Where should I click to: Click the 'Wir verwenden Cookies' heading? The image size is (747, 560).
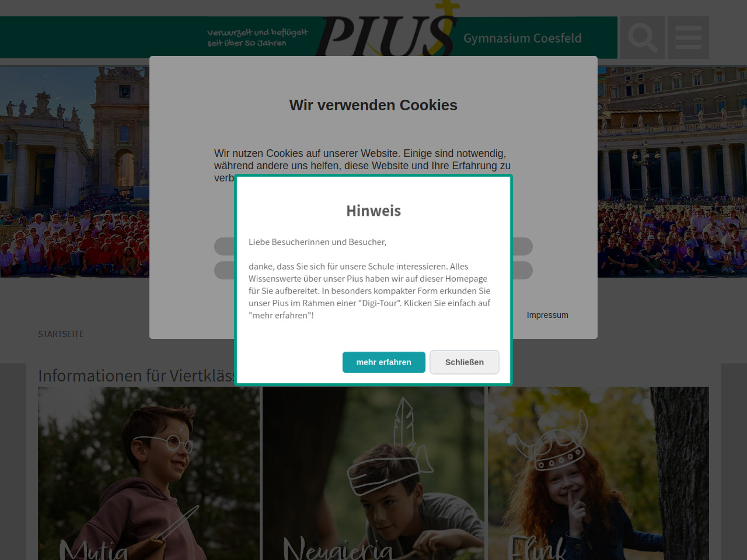pyautogui.click(x=373, y=105)
